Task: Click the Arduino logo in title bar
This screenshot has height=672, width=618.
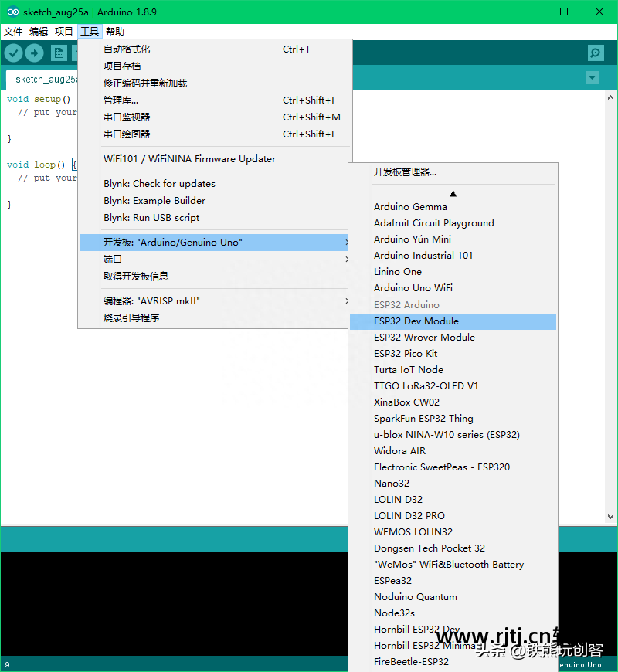Action: 13,12
